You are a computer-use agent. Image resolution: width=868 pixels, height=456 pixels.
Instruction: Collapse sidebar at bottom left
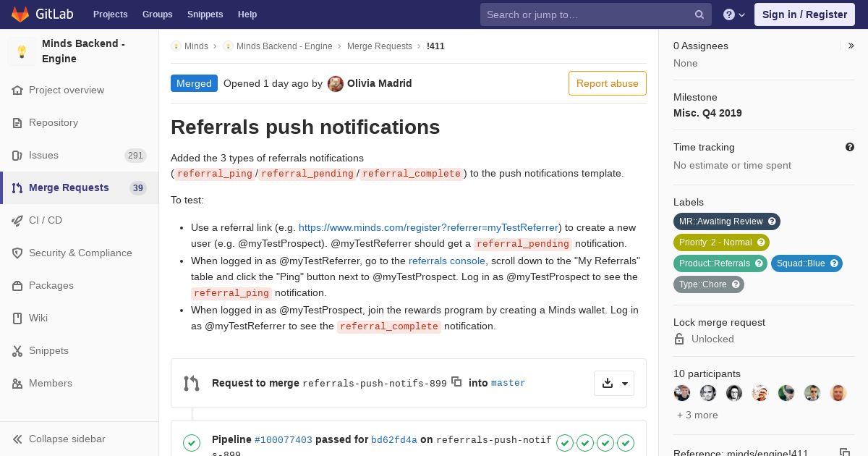[x=59, y=439]
